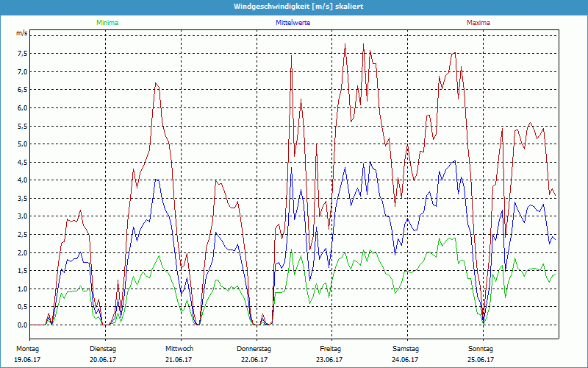Screen dimensions: 588x368
Task: Click the 7,5 y-axis value
Action: click(x=23, y=54)
